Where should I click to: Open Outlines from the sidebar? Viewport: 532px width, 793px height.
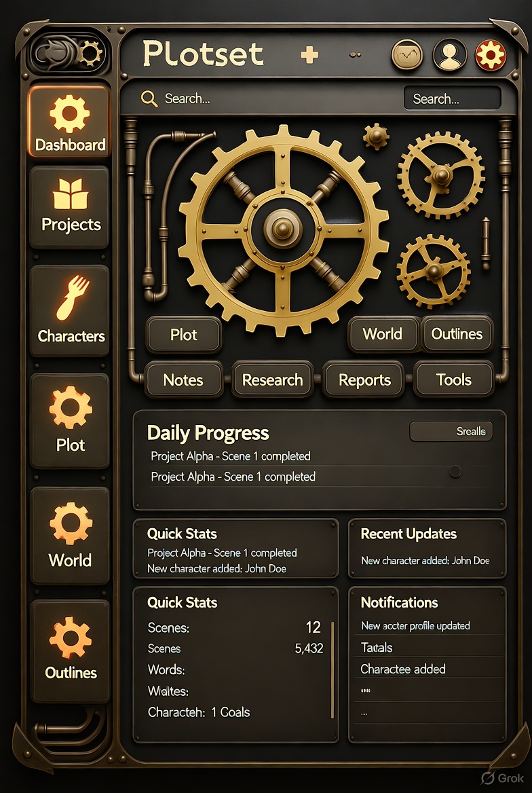(x=71, y=650)
